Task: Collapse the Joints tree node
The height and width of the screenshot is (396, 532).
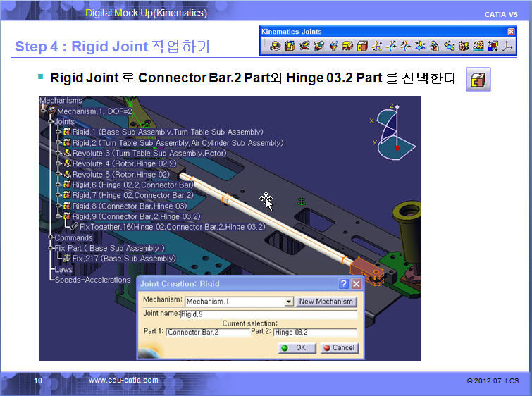Action: pos(51,121)
